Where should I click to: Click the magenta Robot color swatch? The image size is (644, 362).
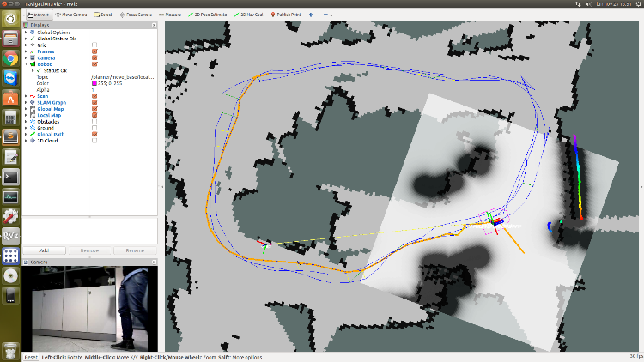94,83
